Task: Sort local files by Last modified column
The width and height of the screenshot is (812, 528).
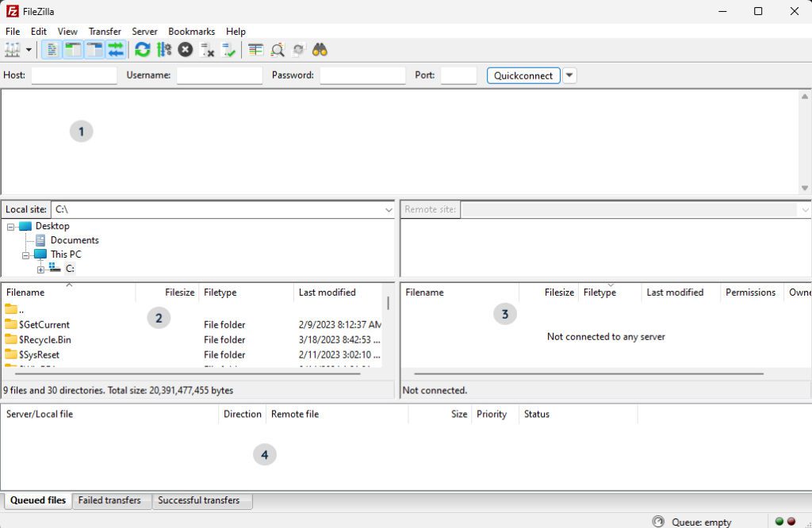Action: pyautogui.click(x=338, y=293)
